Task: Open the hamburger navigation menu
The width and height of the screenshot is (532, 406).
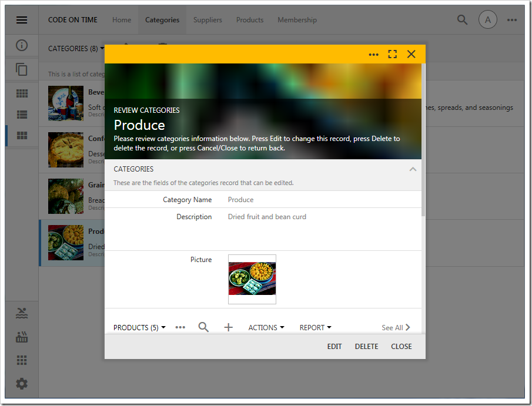Action: click(22, 20)
